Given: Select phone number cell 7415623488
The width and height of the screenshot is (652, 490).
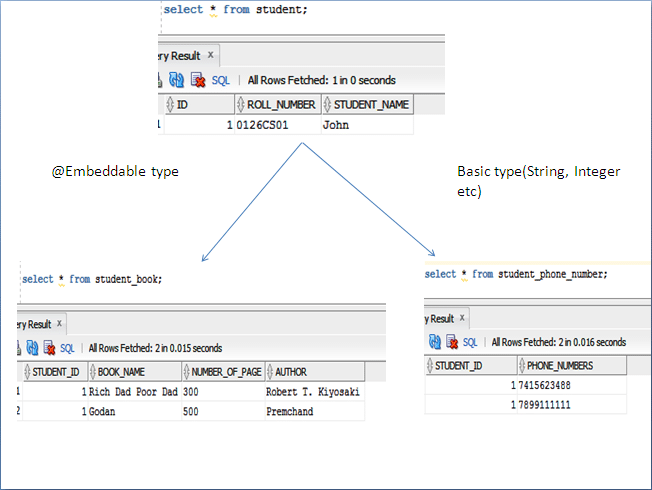Looking at the screenshot, I should 546,385.
